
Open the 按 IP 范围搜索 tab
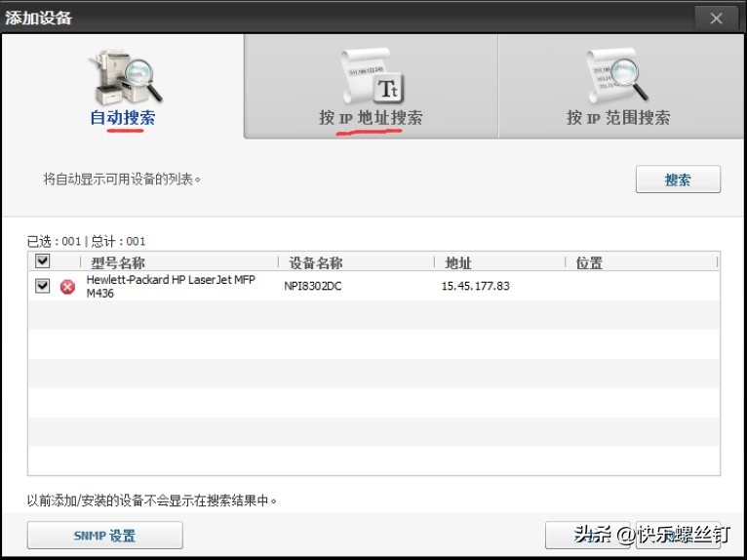pyautogui.click(x=620, y=86)
